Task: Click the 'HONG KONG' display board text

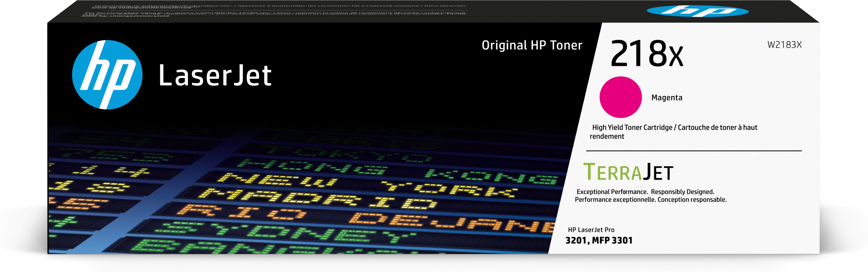Action: point(398,171)
